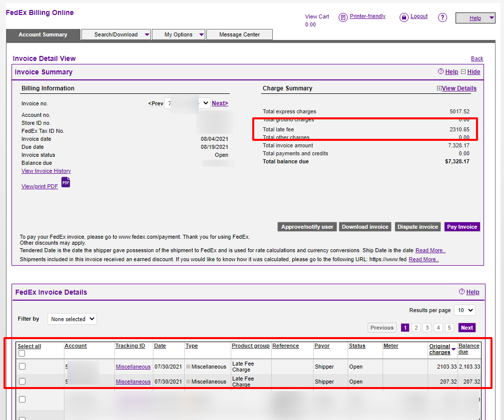Change the Results per page dropdown
Image resolution: width=504 pixels, height=420 pixels.
pyautogui.click(x=465, y=310)
